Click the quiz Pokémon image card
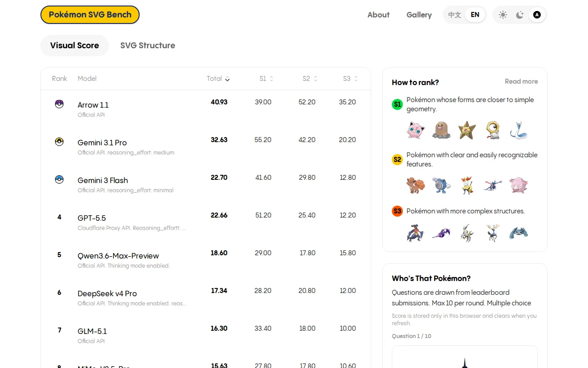This screenshot has width=588, height=368. [x=465, y=357]
